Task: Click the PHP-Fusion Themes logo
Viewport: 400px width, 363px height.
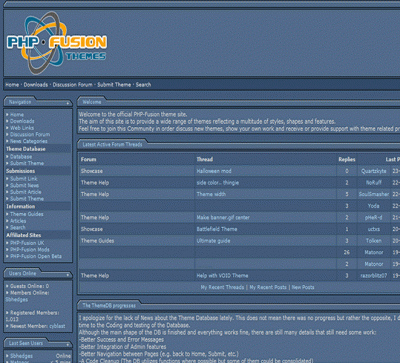Action: 57,43
